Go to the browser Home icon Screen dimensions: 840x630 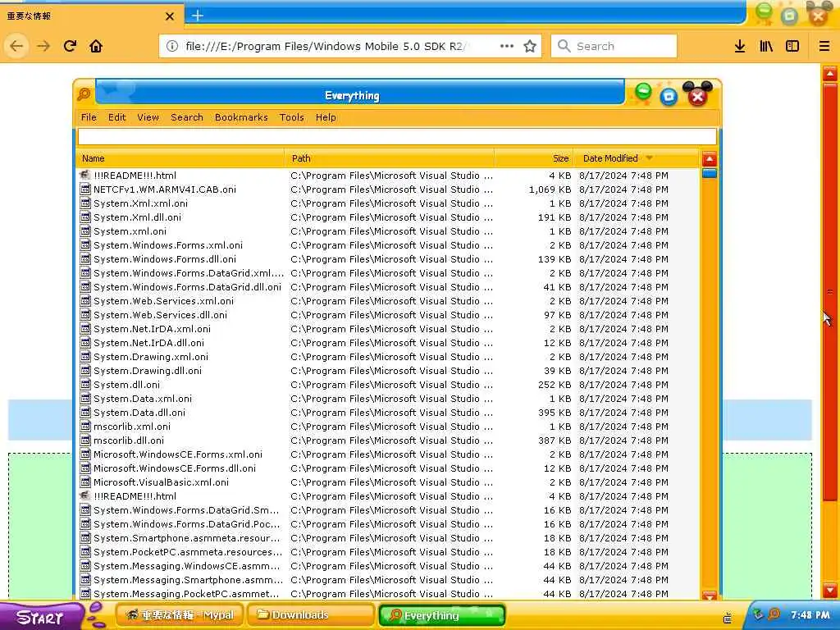[96, 47]
